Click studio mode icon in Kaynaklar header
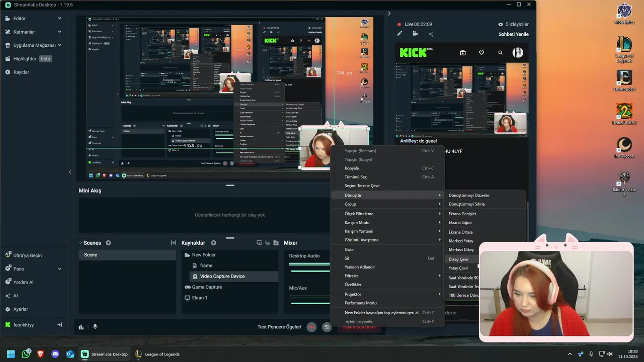The height and width of the screenshot is (362, 644). tap(259, 243)
